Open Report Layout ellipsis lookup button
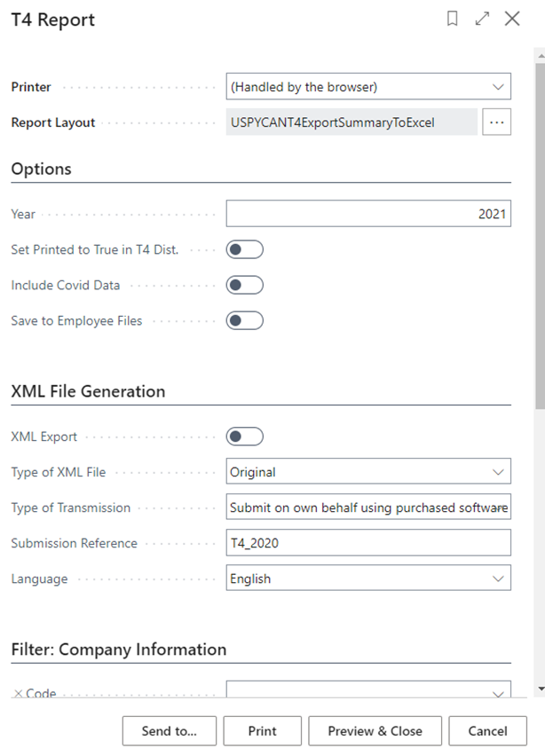The width and height of the screenshot is (545, 756). point(497,122)
